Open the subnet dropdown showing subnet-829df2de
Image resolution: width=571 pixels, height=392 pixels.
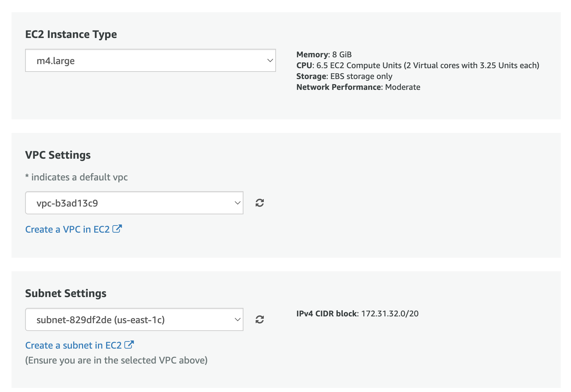(x=134, y=319)
